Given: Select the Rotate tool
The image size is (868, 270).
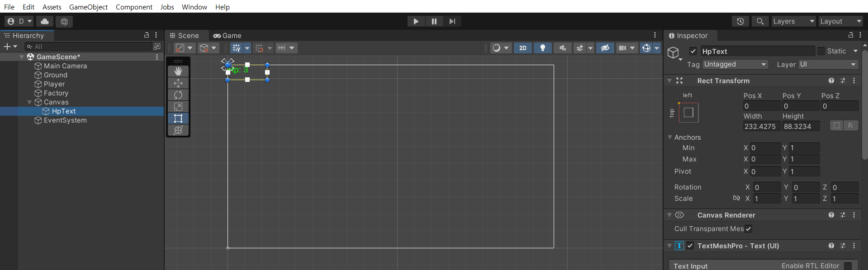Looking at the screenshot, I should tap(178, 95).
